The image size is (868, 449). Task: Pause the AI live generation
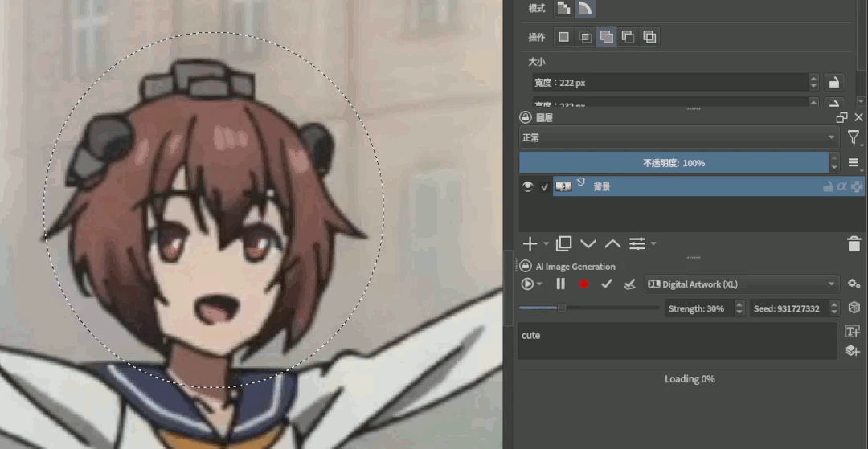click(561, 284)
